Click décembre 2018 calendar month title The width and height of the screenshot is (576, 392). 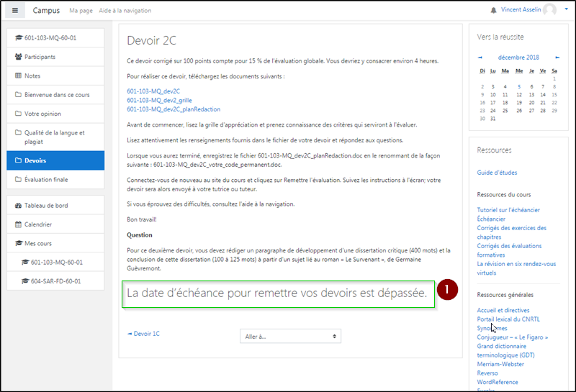518,58
